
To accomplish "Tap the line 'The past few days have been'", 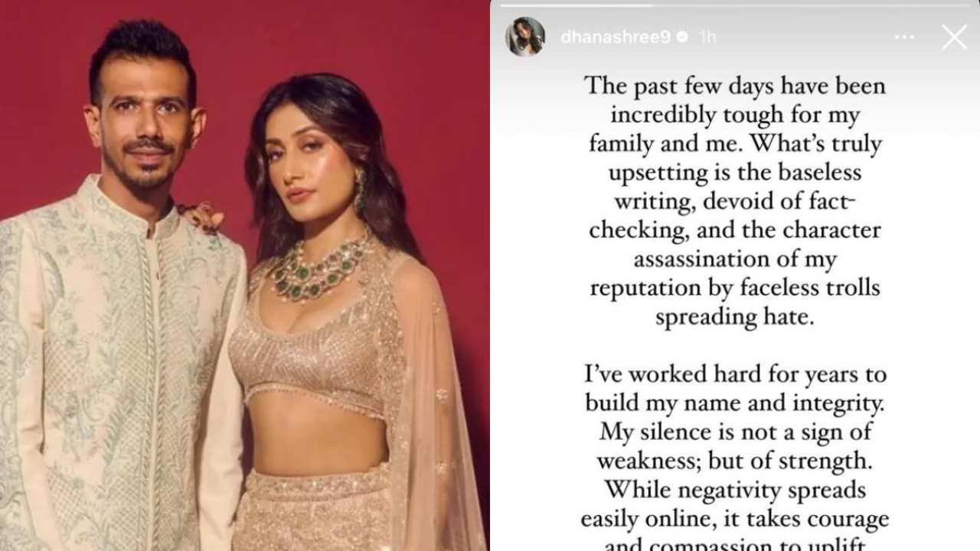I will coord(735,85).
